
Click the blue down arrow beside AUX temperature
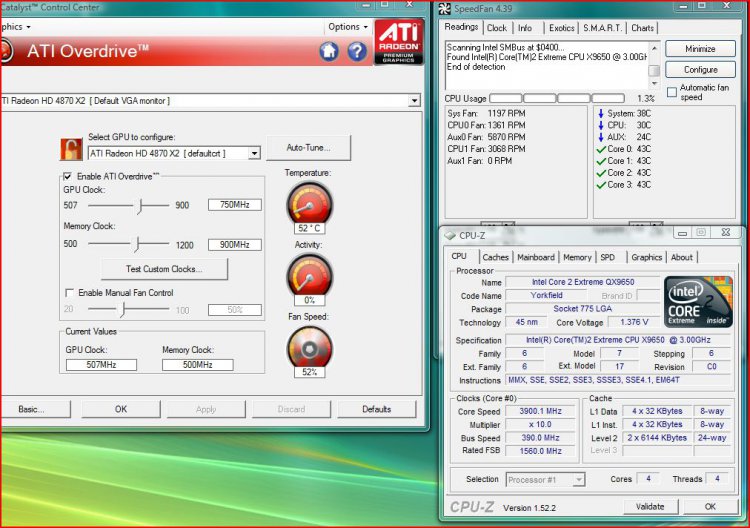(601, 137)
